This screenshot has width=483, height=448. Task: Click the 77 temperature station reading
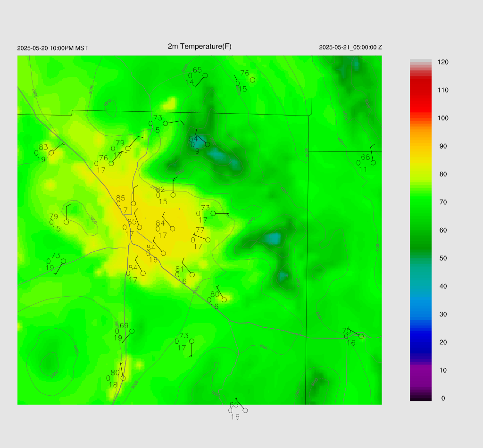pos(200,230)
